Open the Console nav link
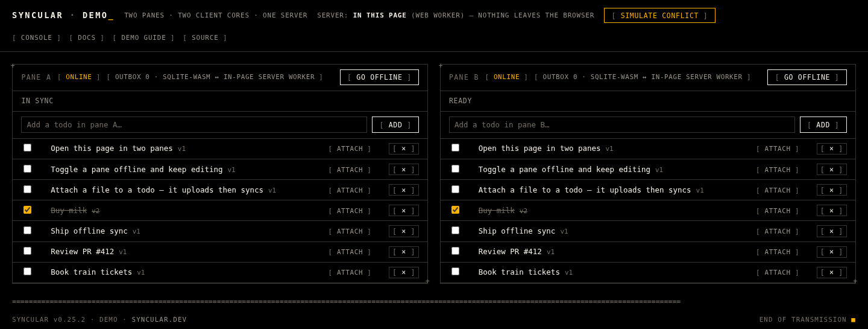Image resolution: width=868 pixels, height=329 pixels. point(37,37)
